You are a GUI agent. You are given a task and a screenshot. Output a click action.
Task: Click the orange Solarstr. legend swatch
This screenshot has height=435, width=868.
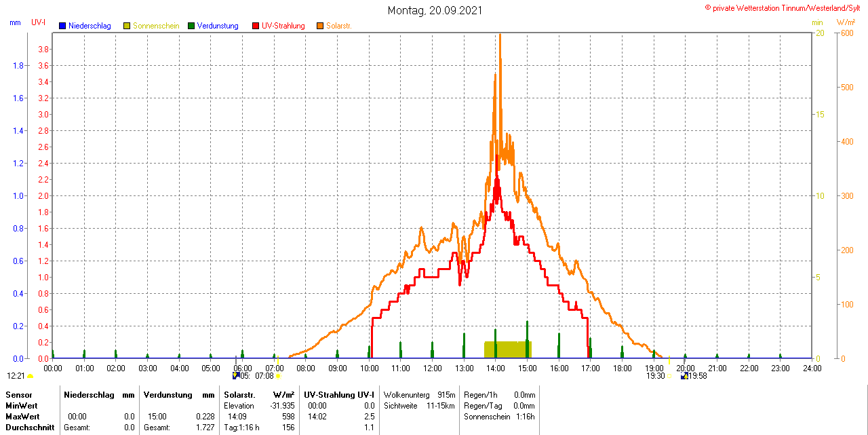tap(320, 26)
